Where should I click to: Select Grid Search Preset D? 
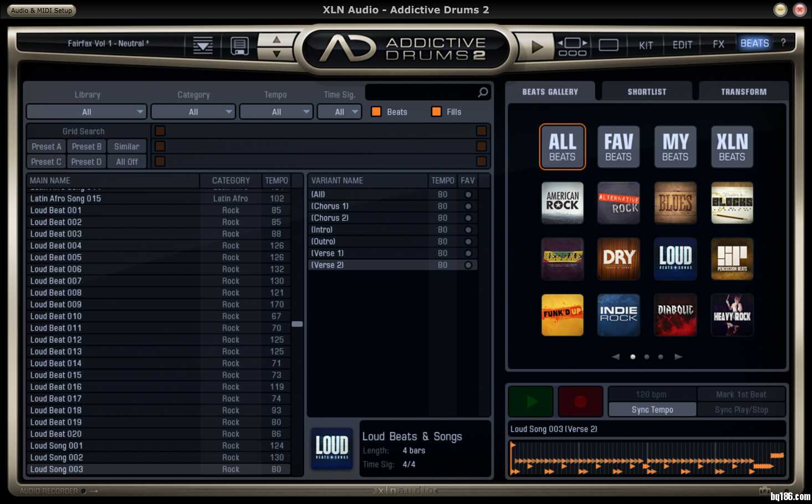[x=86, y=162]
